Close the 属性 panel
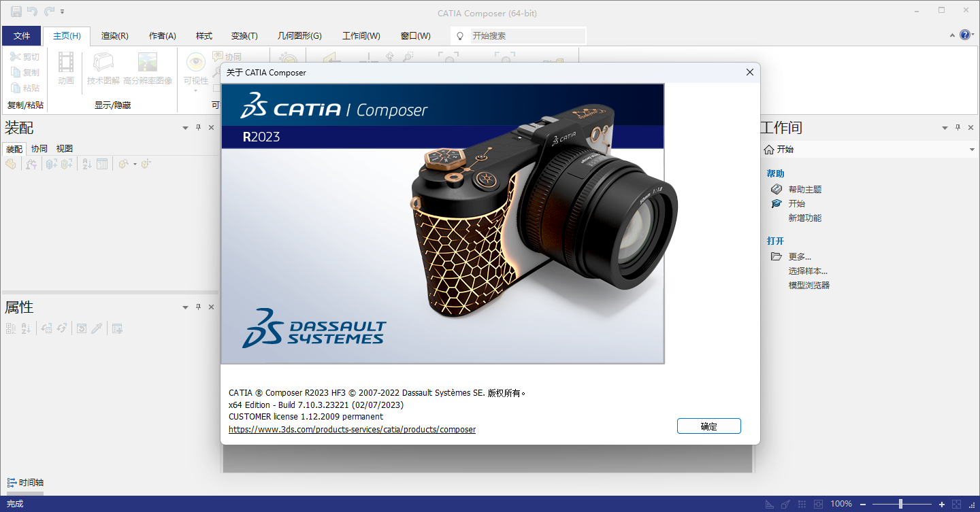The height and width of the screenshot is (512, 980). click(211, 307)
